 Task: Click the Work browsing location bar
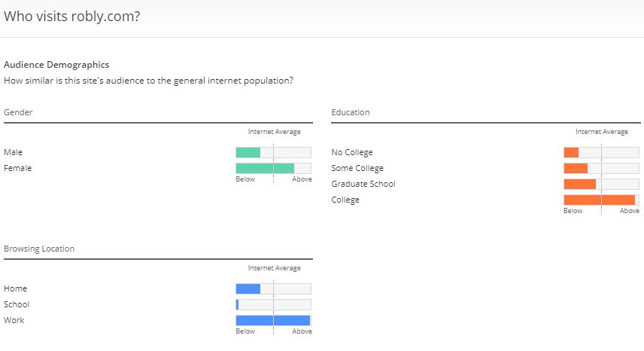pyautogui.click(x=274, y=321)
